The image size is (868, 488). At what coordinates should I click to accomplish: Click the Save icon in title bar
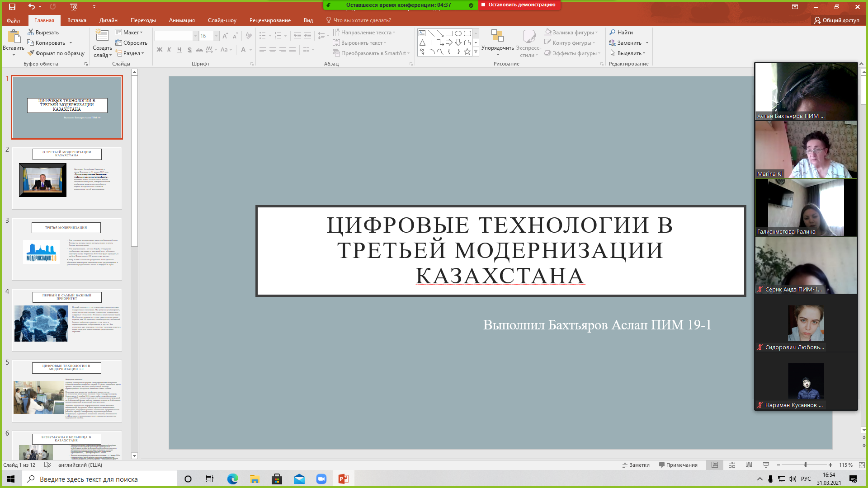point(12,7)
